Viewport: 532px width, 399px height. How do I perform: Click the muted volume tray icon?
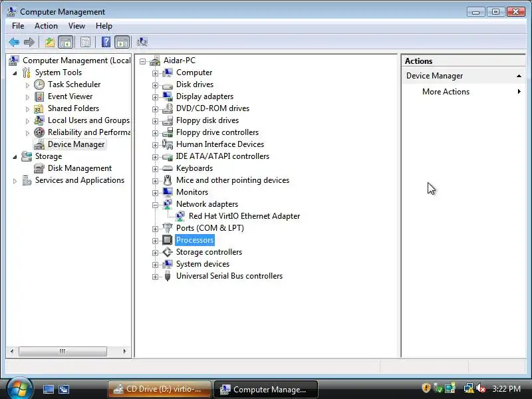[480, 388]
